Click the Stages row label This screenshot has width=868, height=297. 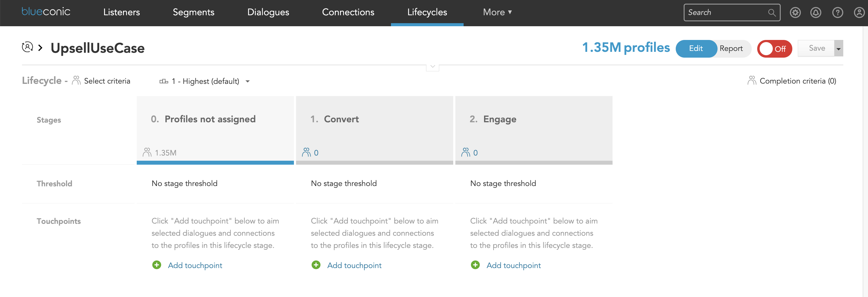[x=49, y=120]
